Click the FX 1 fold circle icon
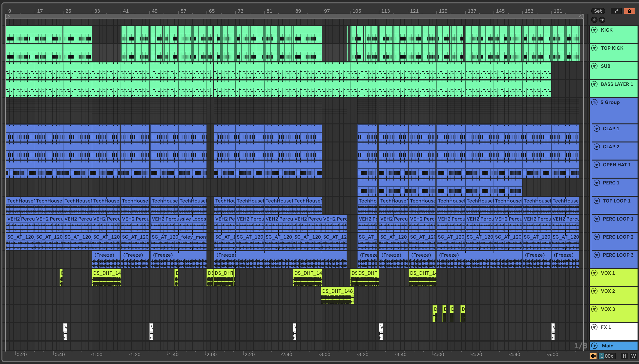639x364 pixels. pyautogui.click(x=594, y=327)
